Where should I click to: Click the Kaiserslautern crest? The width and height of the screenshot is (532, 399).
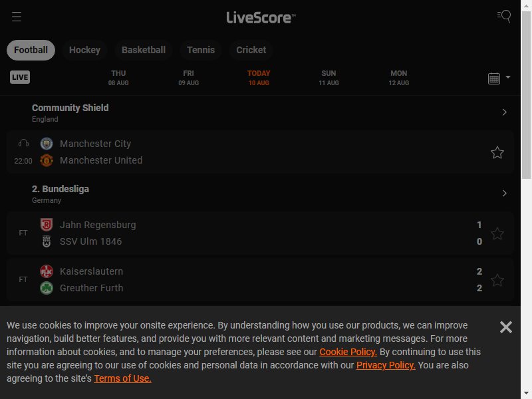pos(47,271)
